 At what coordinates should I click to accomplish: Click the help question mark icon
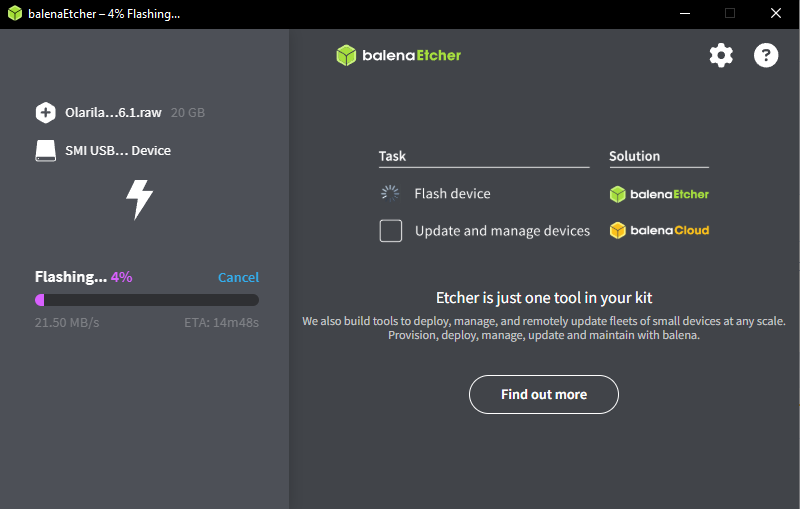point(766,55)
